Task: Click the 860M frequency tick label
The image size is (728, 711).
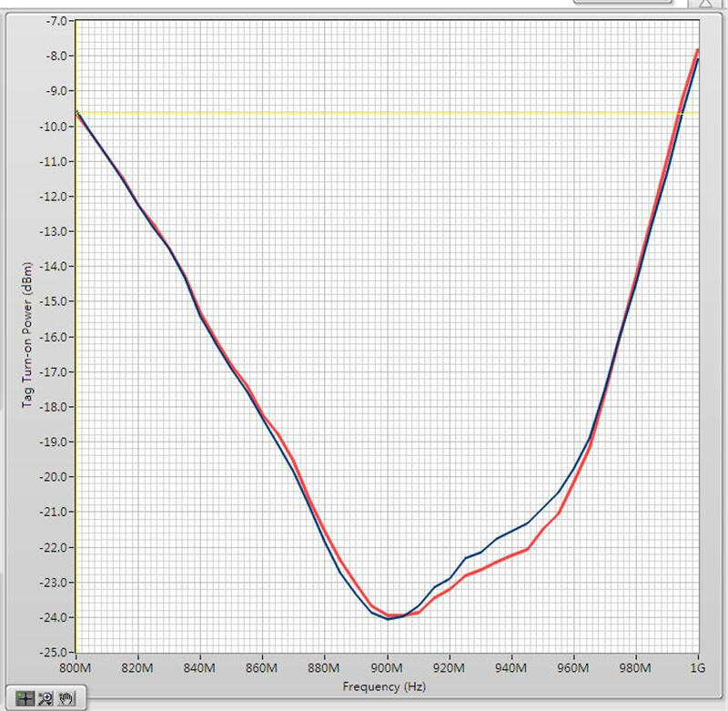Action: pyautogui.click(x=263, y=668)
